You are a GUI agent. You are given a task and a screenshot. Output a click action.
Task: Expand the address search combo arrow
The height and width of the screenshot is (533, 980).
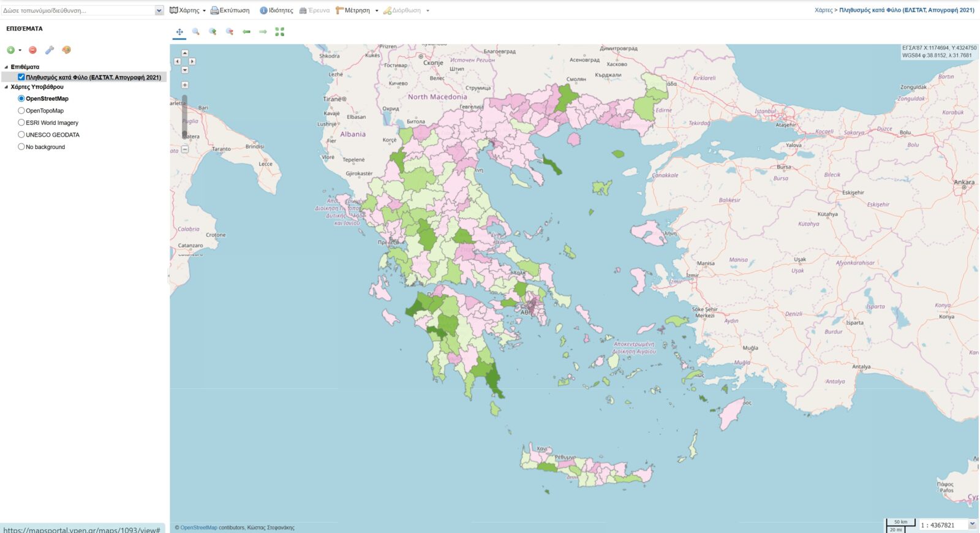(159, 10)
